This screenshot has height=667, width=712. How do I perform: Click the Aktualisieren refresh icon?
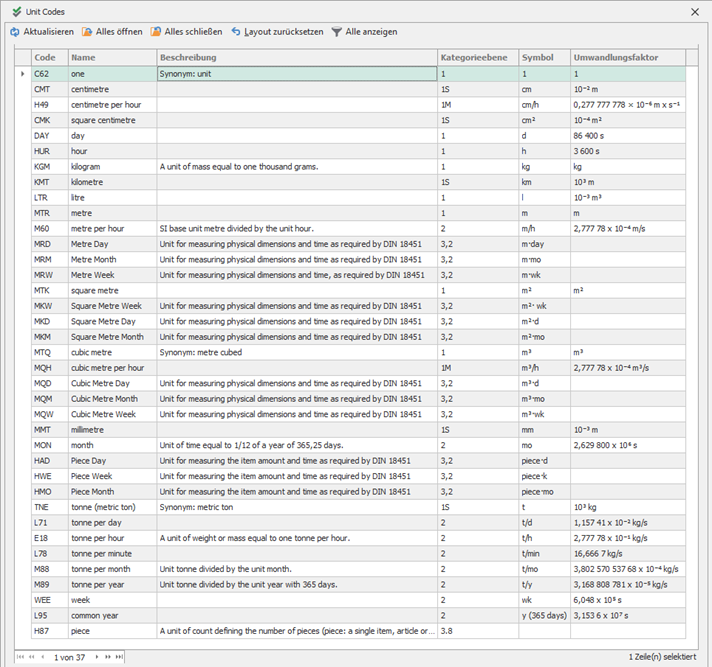(15, 32)
